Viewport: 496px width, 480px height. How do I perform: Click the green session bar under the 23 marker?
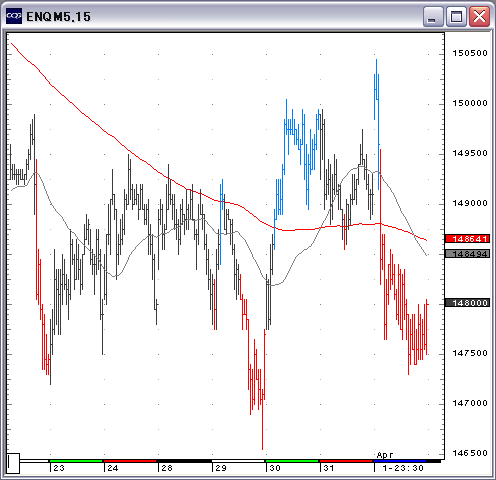[x=76, y=461]
